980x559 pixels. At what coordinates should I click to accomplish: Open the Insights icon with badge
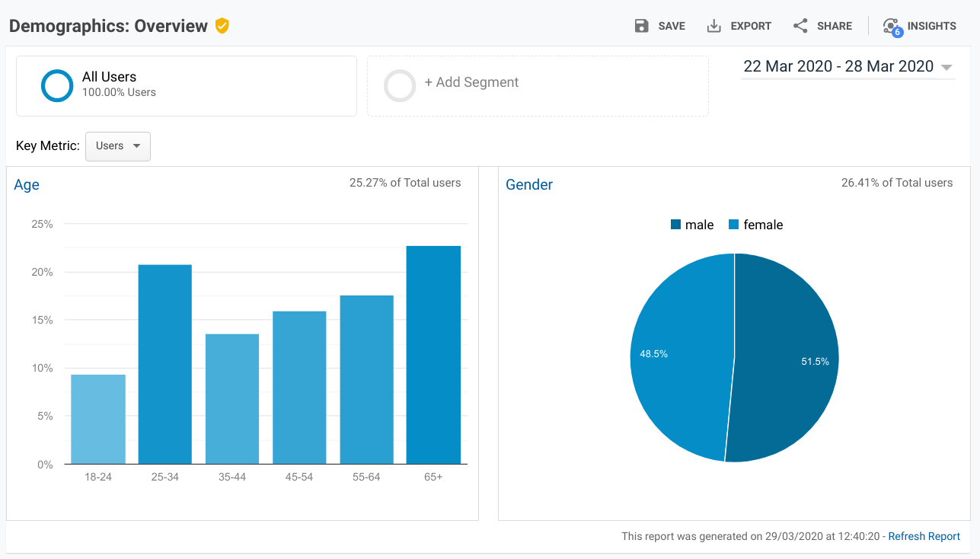pos(892,27)
